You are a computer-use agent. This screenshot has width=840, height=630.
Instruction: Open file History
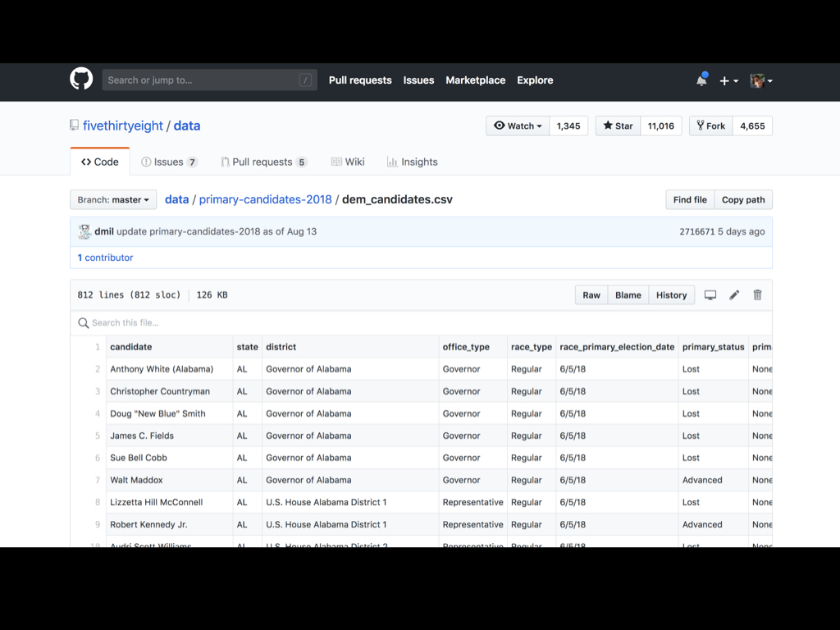pyautogui.click(x=671, y=295)
